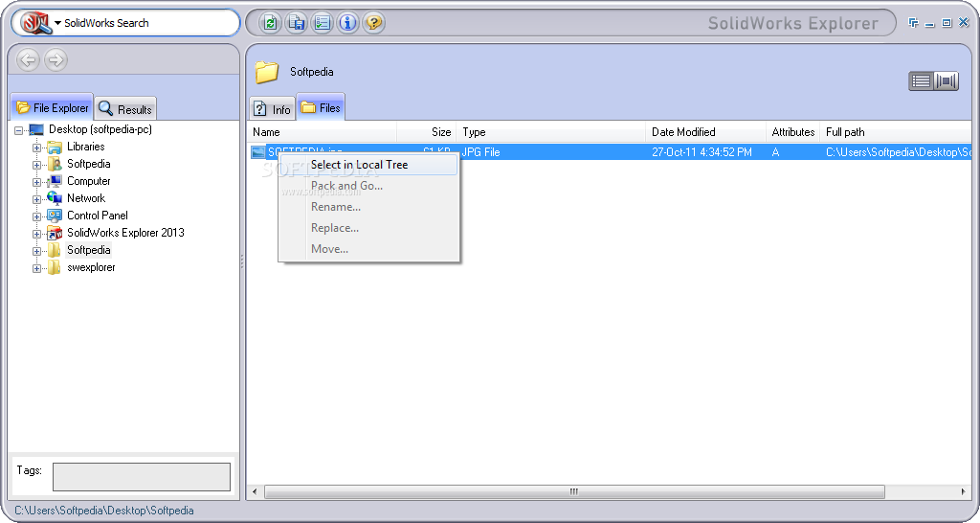Select the Files tab
The height and width of the screenshot is (523, 980).
tap(320, 107)
